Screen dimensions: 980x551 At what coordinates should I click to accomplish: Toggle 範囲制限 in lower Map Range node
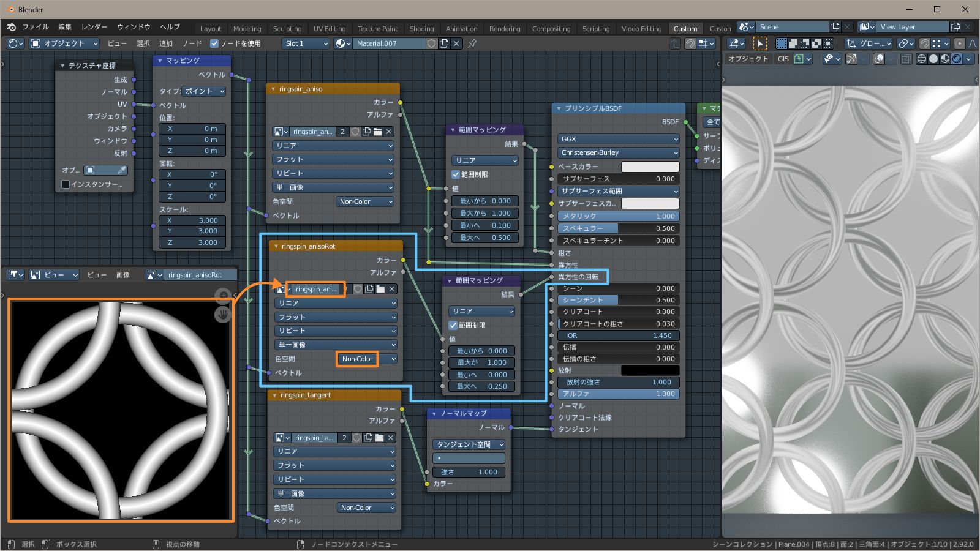(453, 325)
